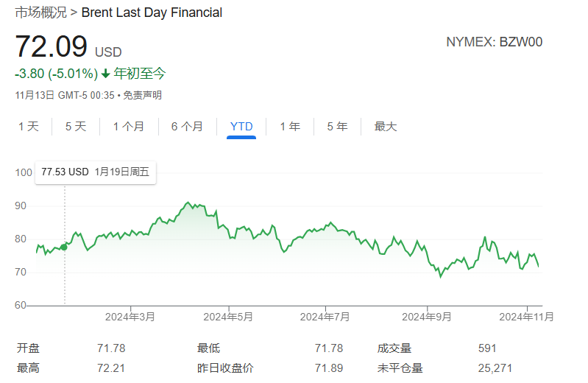Show the 1个月 price chart
The height and width of the screenshot is (383, 588).
(x=129, y=127)
